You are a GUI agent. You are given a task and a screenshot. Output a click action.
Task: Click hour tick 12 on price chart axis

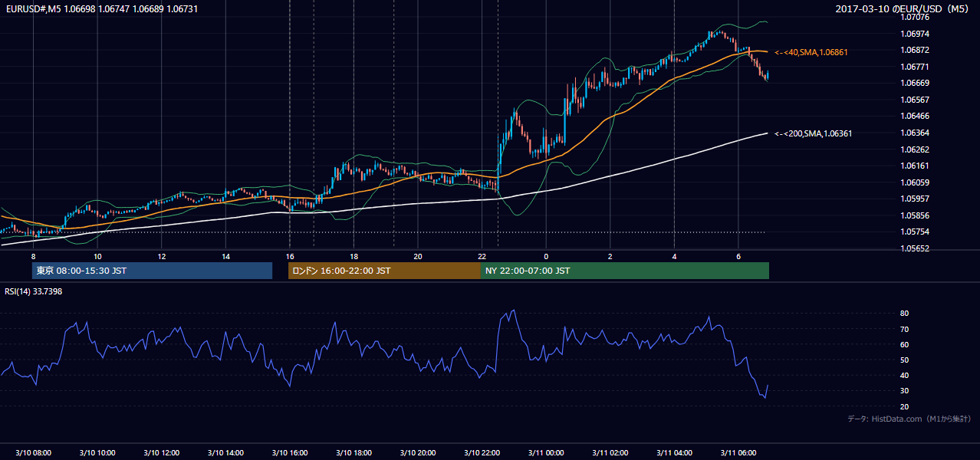click(162, 257)
